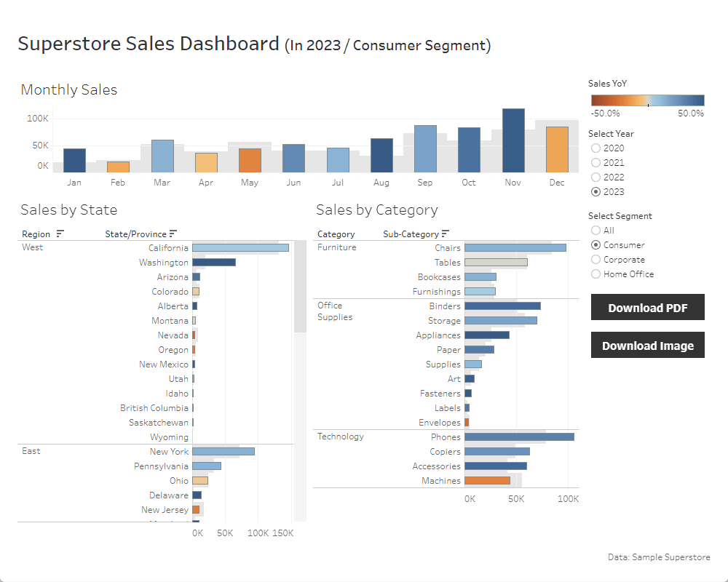Choose the Corporate segment radio button
The image size is (728, 582).
pyautogui.click(x=596, y=260)
